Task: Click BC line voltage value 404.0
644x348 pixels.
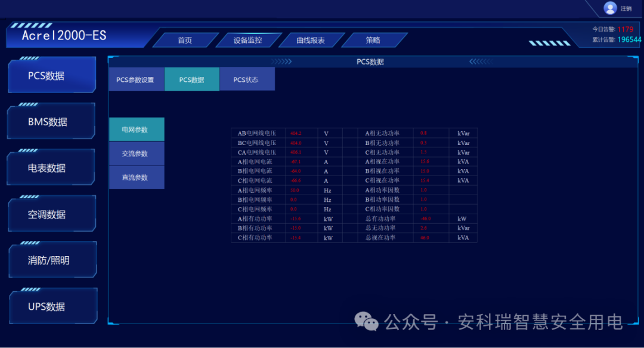Action: click(x=296, y=143)
